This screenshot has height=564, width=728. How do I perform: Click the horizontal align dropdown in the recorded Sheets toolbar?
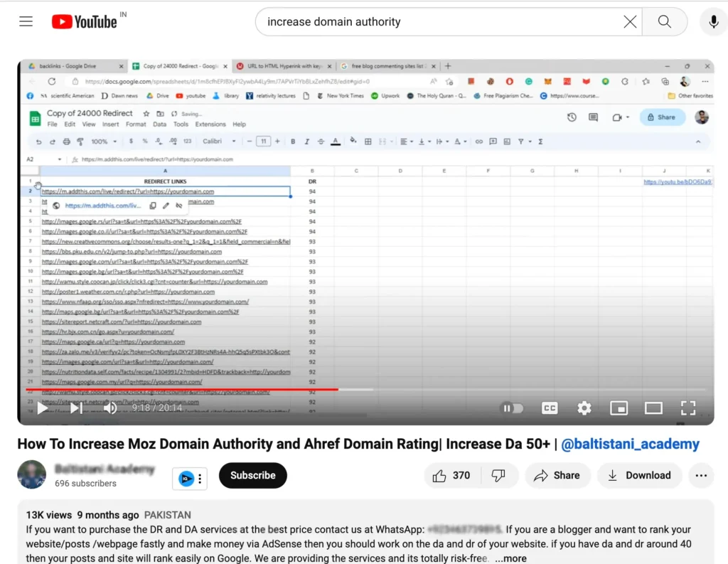tap(405, 142)
